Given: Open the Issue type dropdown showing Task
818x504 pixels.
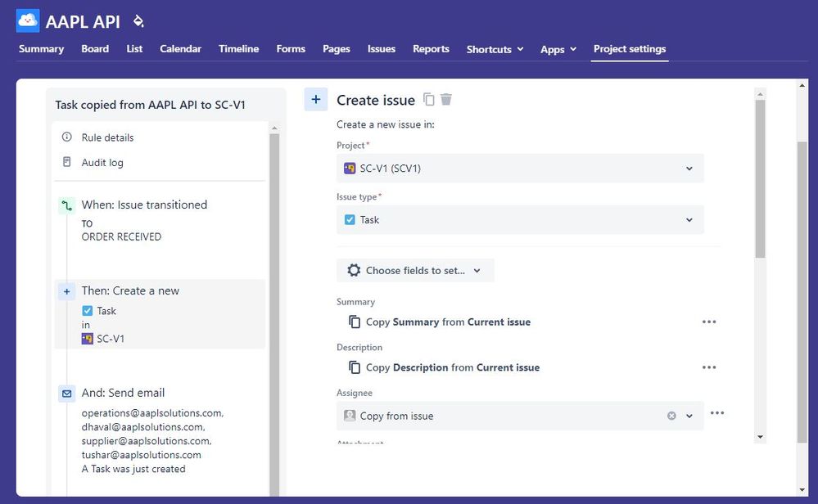Looking at the screenshot, I should (x=520, y=220).
